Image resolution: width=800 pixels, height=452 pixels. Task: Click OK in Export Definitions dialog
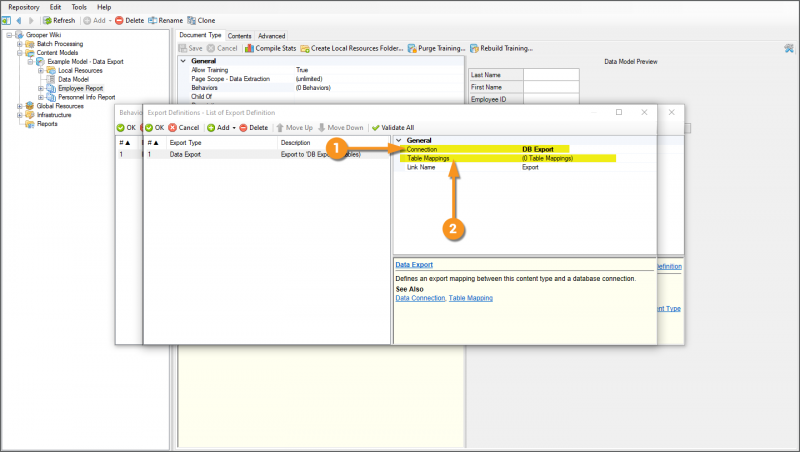click(x=155, y=128)
